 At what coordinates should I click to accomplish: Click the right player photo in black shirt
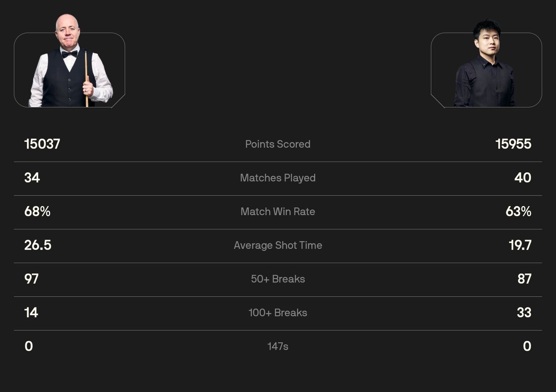pyautogui.click(x=485, y=66)
